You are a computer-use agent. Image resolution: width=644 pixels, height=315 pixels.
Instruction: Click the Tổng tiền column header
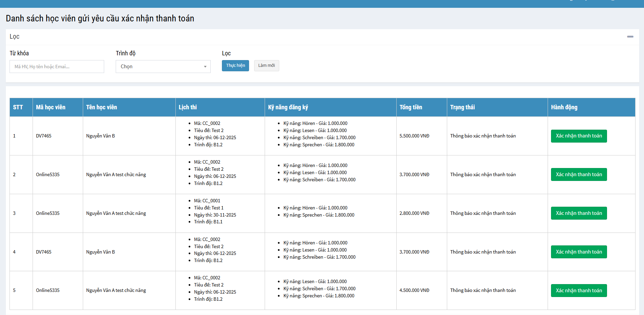tap(411, 107)
